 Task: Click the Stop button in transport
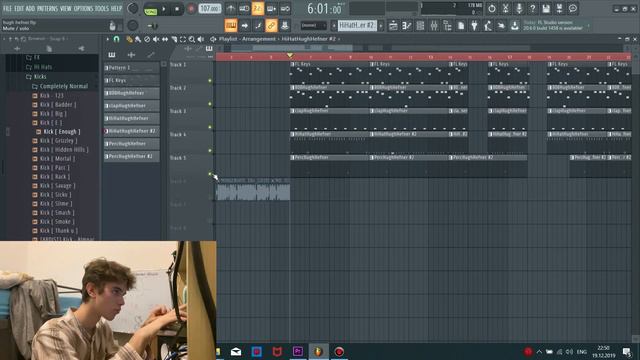click(x=177, y=9)
